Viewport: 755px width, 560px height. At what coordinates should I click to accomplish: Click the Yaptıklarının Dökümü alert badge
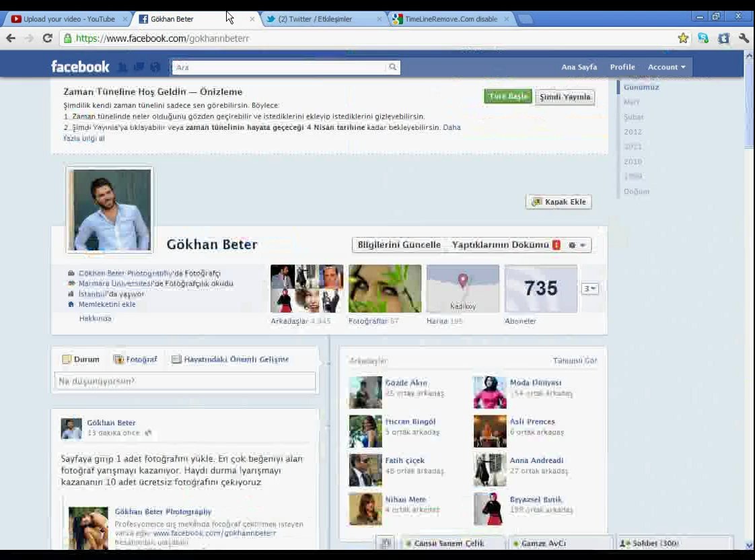tap(556, 244)
